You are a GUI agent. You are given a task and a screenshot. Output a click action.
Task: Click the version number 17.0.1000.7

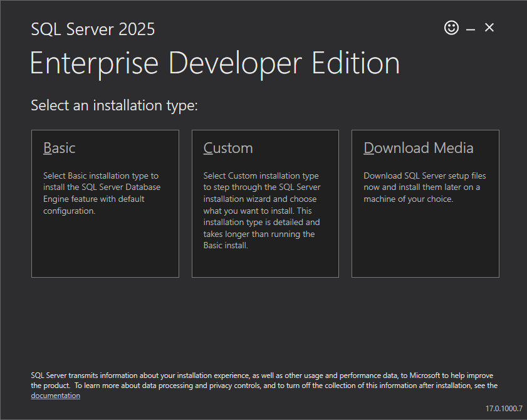[x=504, y=409]
